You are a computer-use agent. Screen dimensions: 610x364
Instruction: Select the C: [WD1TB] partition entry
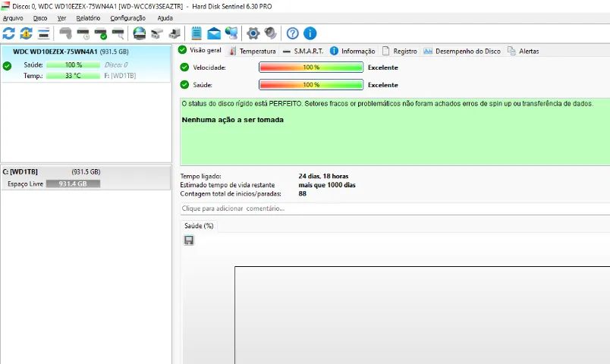(x=86, y=177)
